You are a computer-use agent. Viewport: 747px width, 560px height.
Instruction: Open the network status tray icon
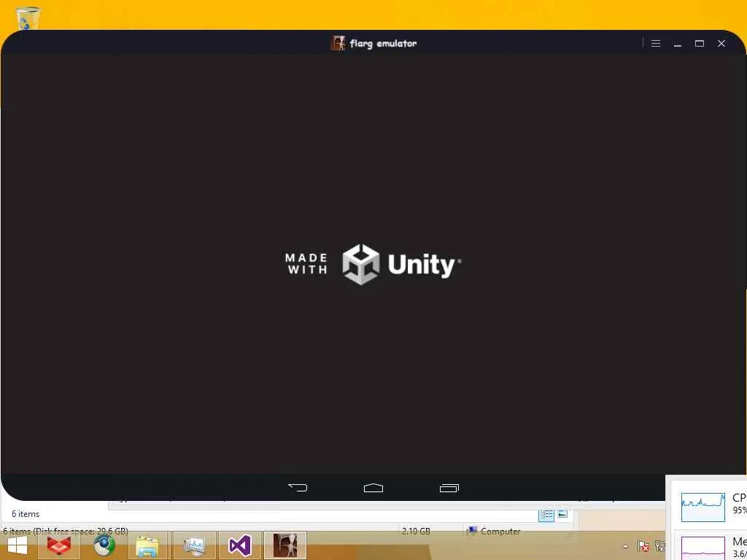[x=660, y=546]
